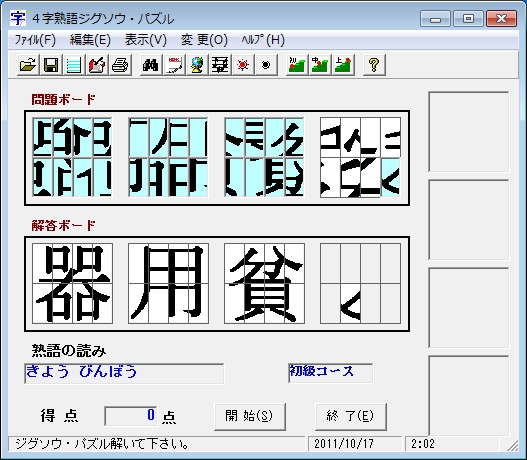The image size is (527, 460).
Task: Click the reading field showing きよう びんぼう
Action: 124,373
